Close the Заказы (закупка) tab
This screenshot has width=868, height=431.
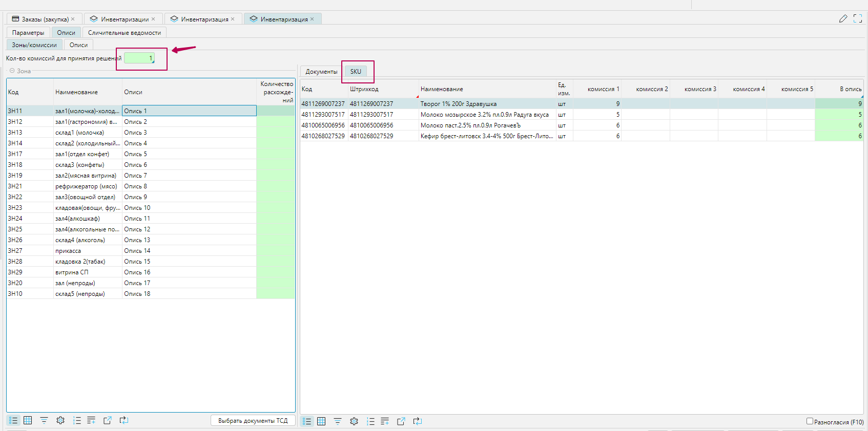click(73, 19)
